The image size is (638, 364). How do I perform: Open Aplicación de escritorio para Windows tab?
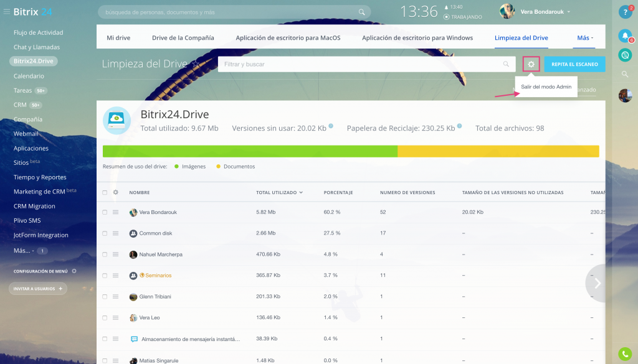click(x=417, y=38)
